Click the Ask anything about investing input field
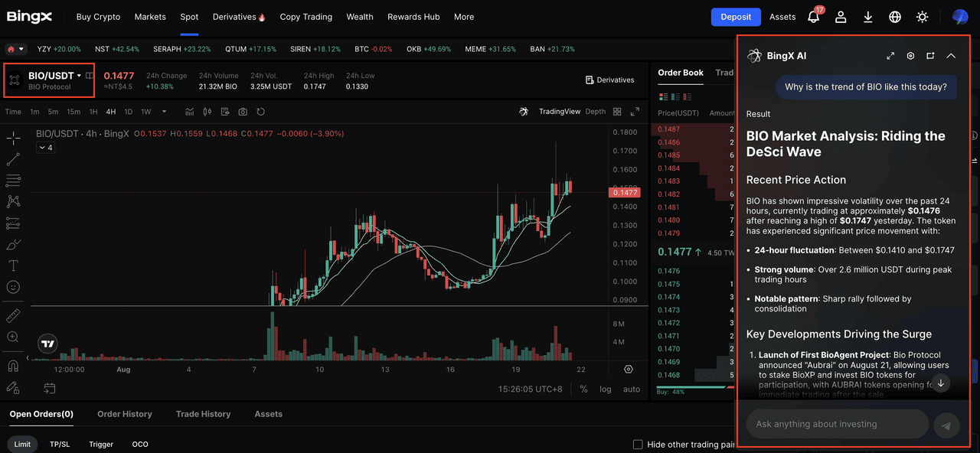Screen dimensions: 980x453 pyautogui.click(x=837, y=423)
